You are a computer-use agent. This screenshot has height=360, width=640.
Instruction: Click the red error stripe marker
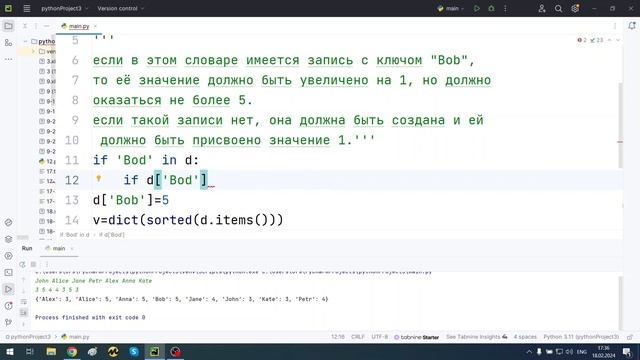(620, 142)
